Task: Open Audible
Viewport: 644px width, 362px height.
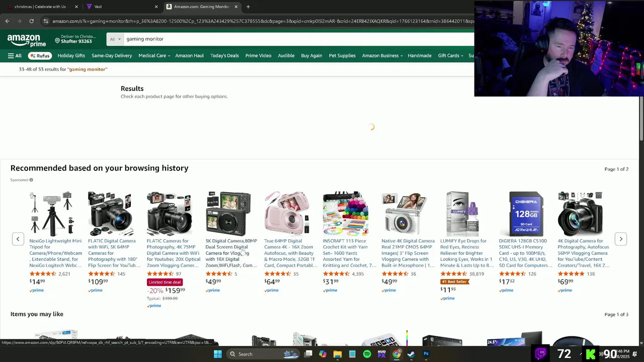Action: coord(286,56)
